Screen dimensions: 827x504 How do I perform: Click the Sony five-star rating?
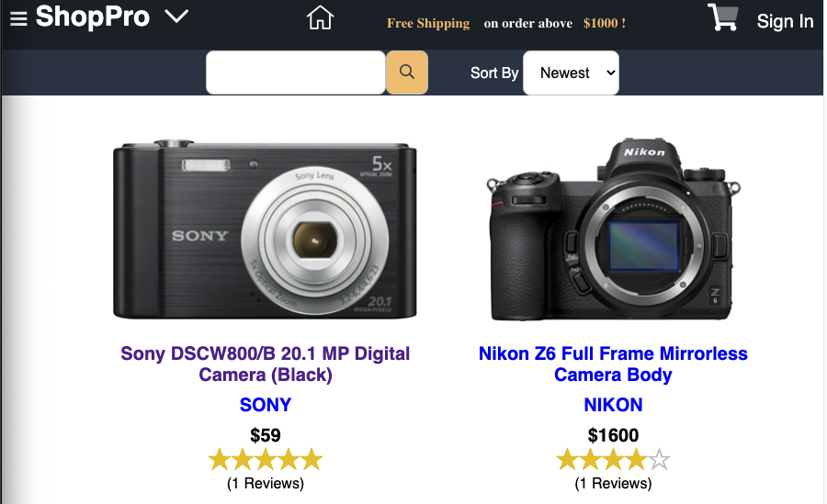click(x=266, y=459)
